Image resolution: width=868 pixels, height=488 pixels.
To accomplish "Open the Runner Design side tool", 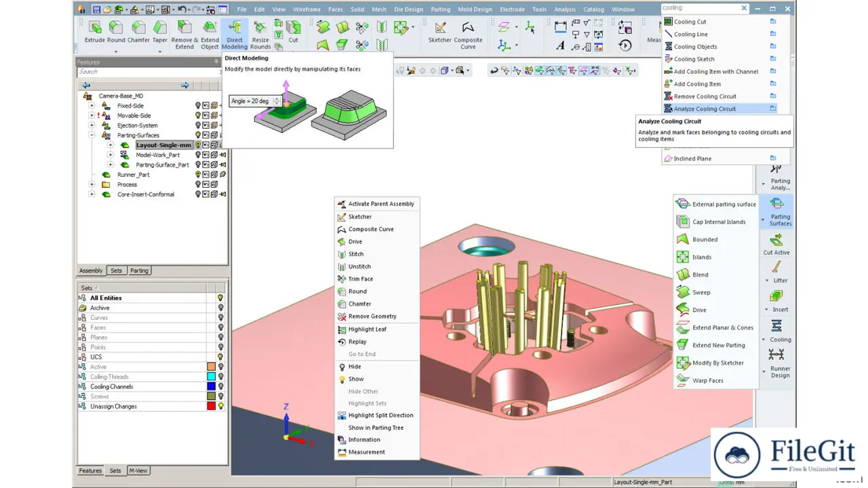I will [778, 363].
